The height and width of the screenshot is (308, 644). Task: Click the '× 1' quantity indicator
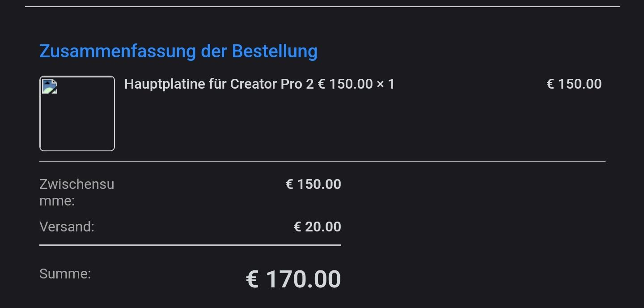pos(386,84)
